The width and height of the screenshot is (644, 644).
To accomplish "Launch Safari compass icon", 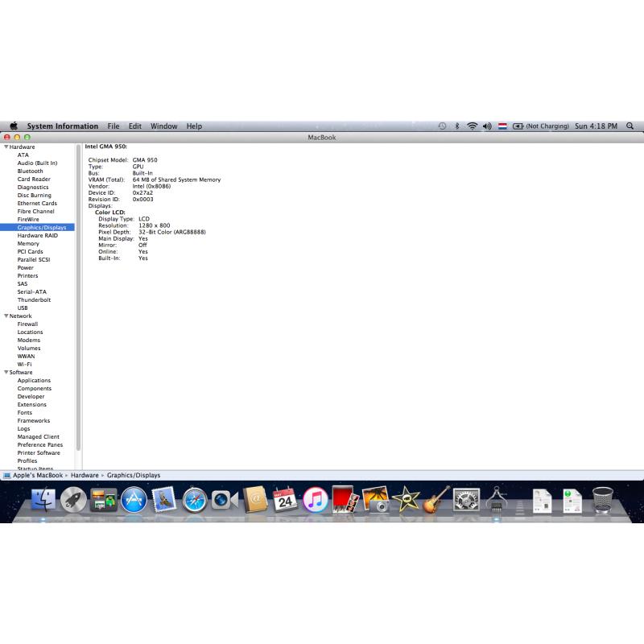I will pyautogui.click(x=195, y=500).
